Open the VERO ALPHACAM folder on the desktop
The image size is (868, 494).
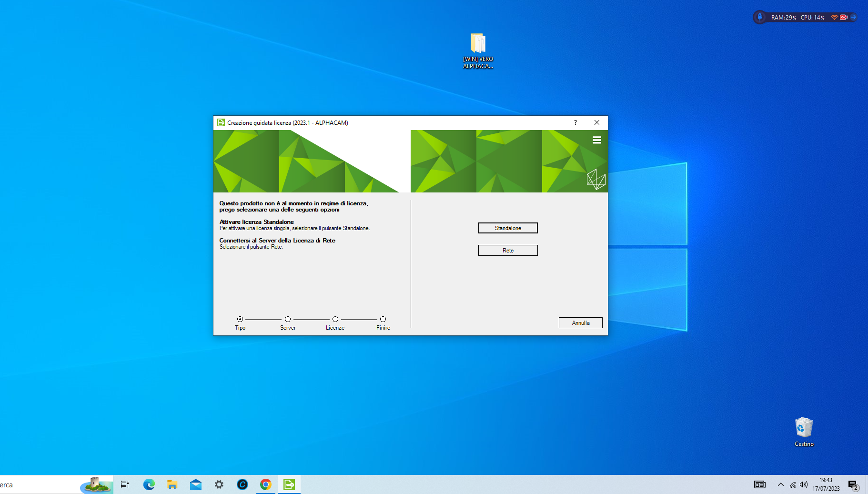[478, 51]
